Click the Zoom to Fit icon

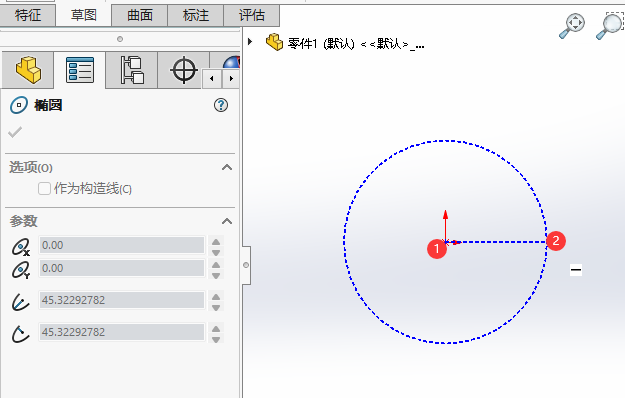[x=572, y=26]
